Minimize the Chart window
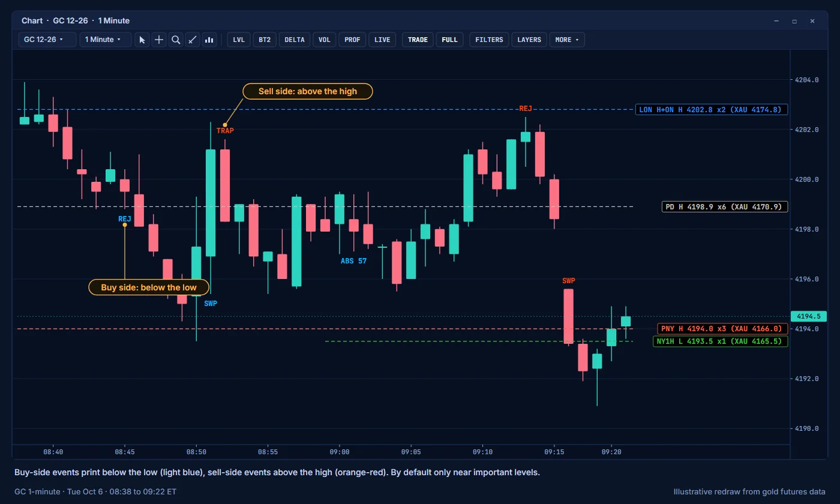The width and height of the screenshot is (840, 504). click(776, 21)
